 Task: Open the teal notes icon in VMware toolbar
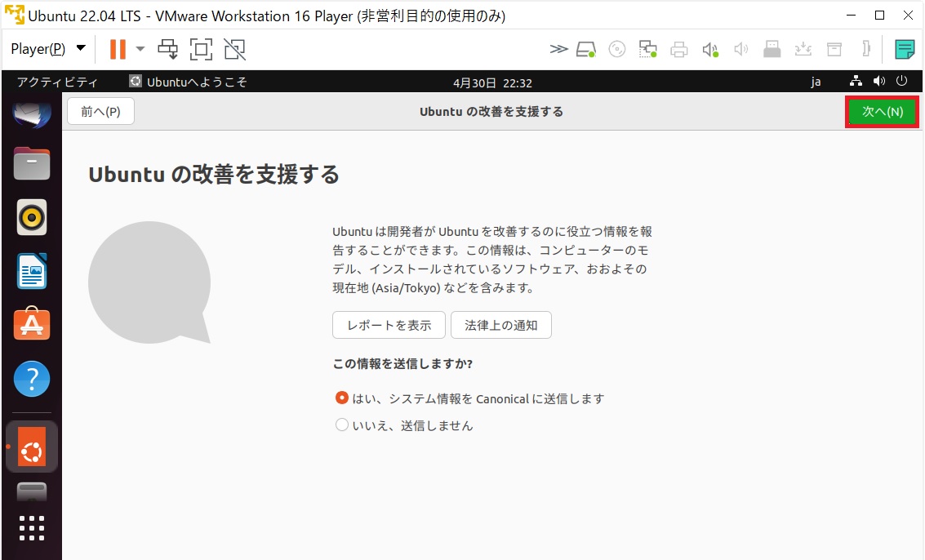click(x=905, y=49)
